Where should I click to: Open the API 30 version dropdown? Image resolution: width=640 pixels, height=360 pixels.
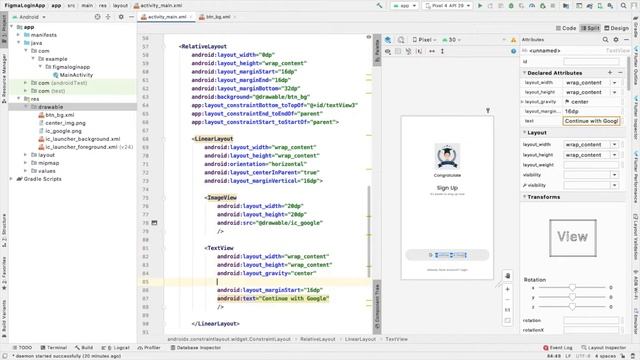451,40
